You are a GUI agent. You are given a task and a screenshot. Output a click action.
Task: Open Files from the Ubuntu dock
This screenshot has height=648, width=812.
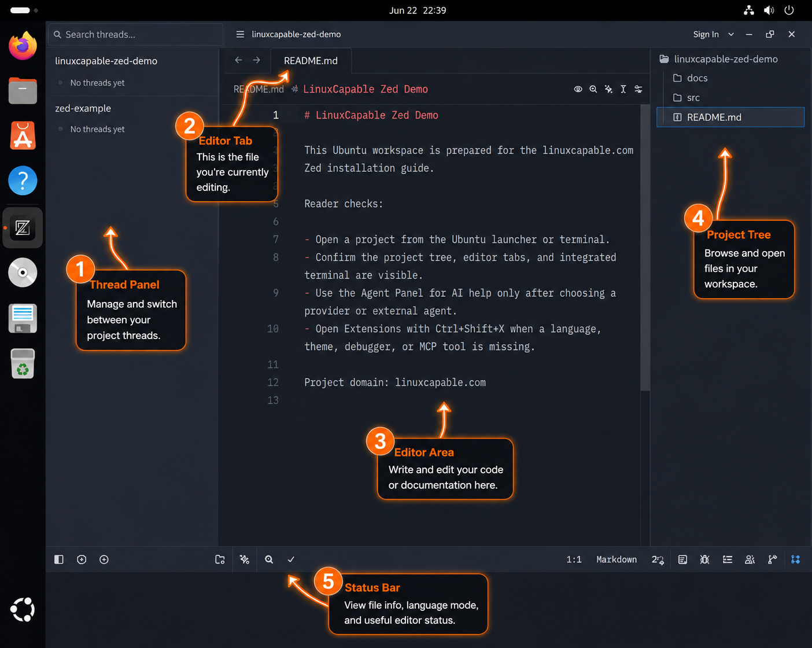click(23, 90)
